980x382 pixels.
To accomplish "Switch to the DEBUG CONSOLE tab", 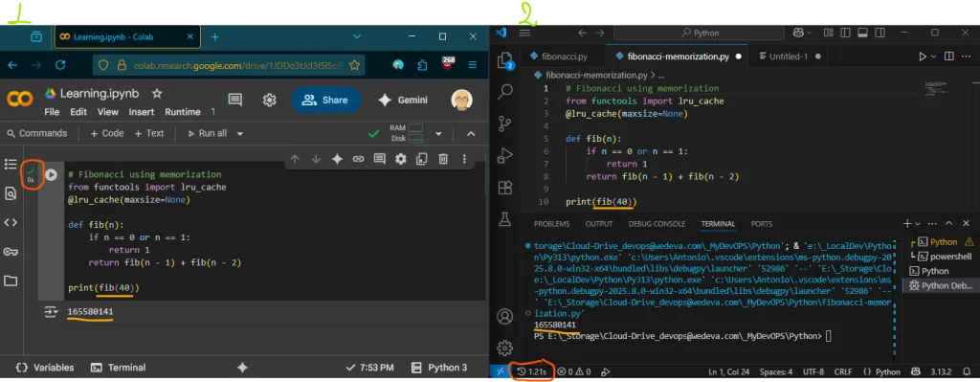I will point(657,224).
